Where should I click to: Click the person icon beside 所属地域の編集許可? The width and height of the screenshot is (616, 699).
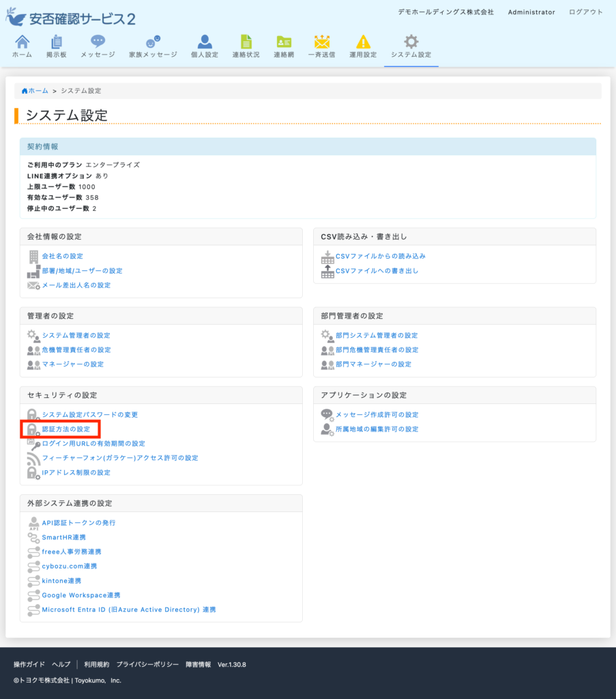click(x=327, y=429)
